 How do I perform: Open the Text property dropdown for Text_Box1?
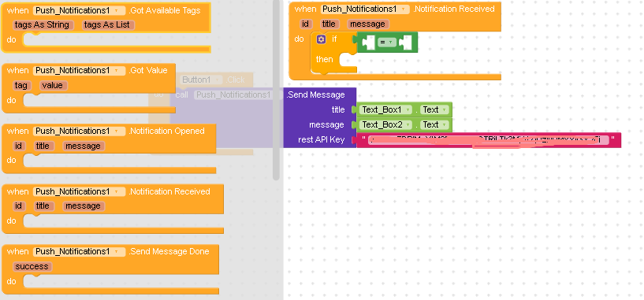point(434,110)
